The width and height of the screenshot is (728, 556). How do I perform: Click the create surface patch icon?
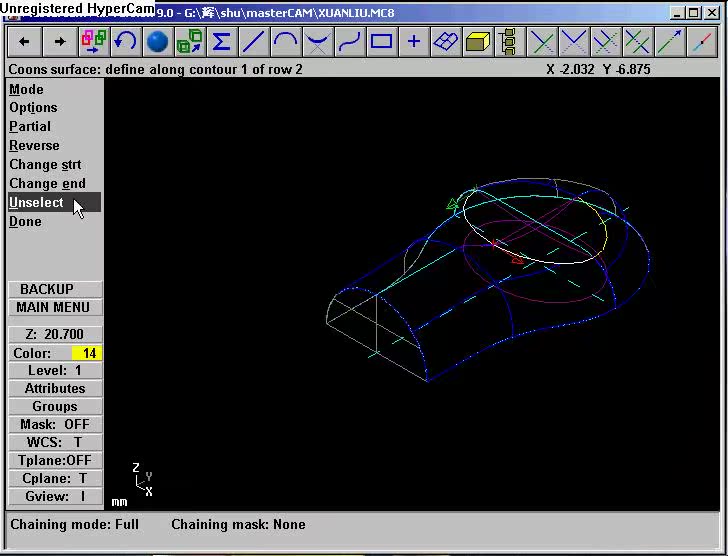(x=446, y=42)
